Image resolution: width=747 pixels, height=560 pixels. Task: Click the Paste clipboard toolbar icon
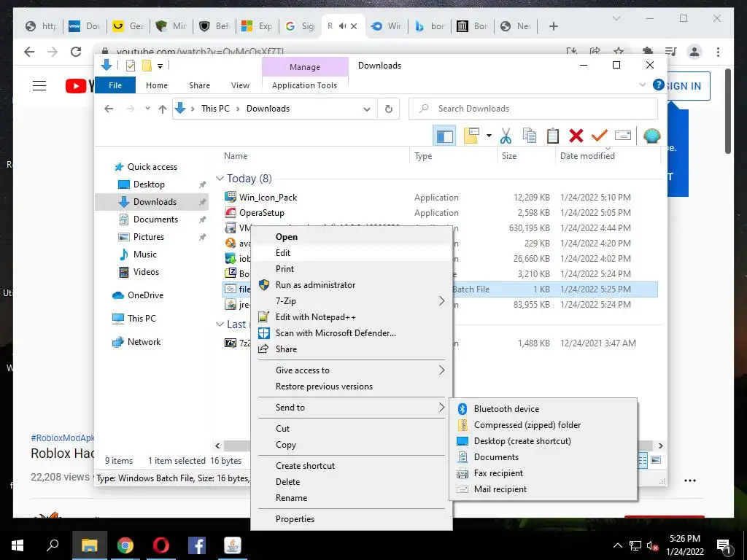click(553, 136)
